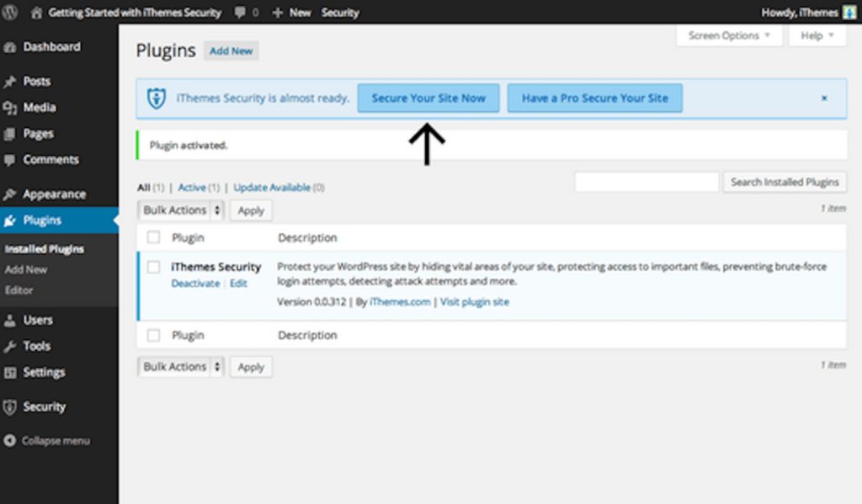Click the Comments bubble icon in sidebar
Image resolution: width=862 pixels, height=504 pixels.
[x=9, y=160]
